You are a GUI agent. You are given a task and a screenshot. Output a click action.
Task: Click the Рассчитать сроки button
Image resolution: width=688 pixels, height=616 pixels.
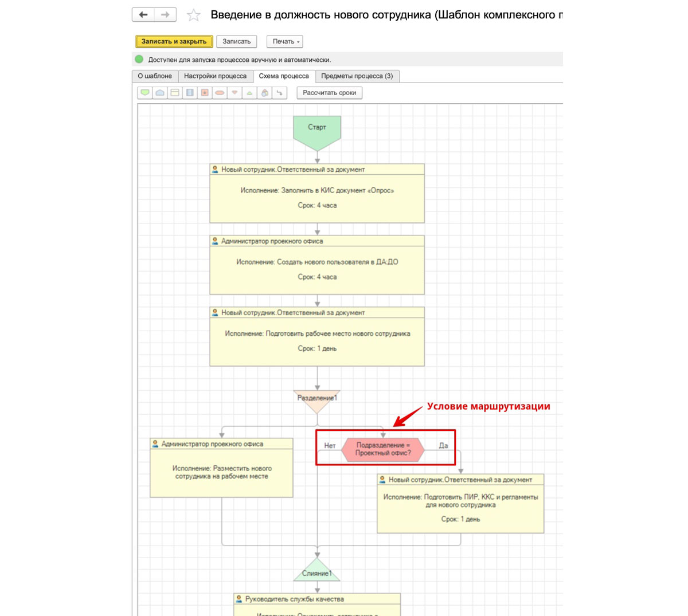pyautogui.click(x=329, y=93)
